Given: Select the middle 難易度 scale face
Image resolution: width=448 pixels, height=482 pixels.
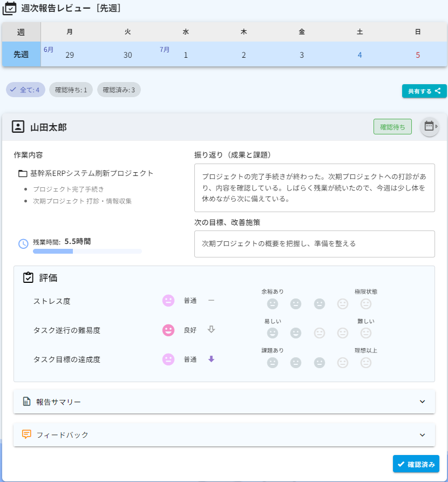Looking at the screenshot, I should pyautogui.click(x=320, y=333).
